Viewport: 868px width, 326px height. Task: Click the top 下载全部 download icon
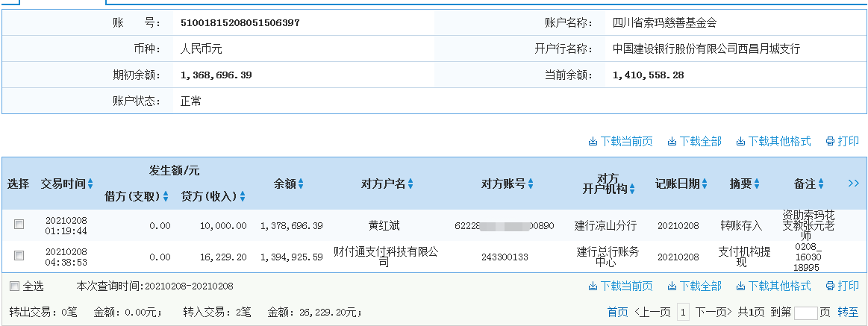click(x=672, y=142)
